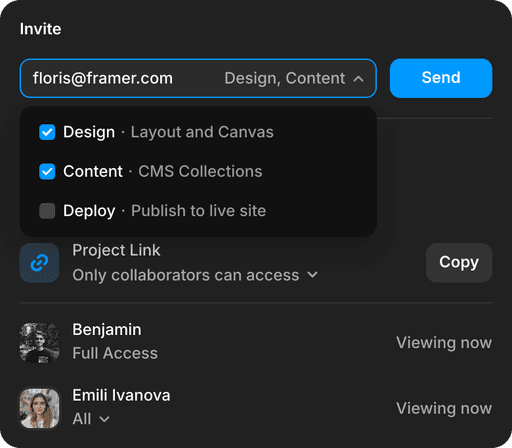This screenshot has width=512, height=448.
Task: Select Design · Layout and Canvas option
Action: [198, 132]
